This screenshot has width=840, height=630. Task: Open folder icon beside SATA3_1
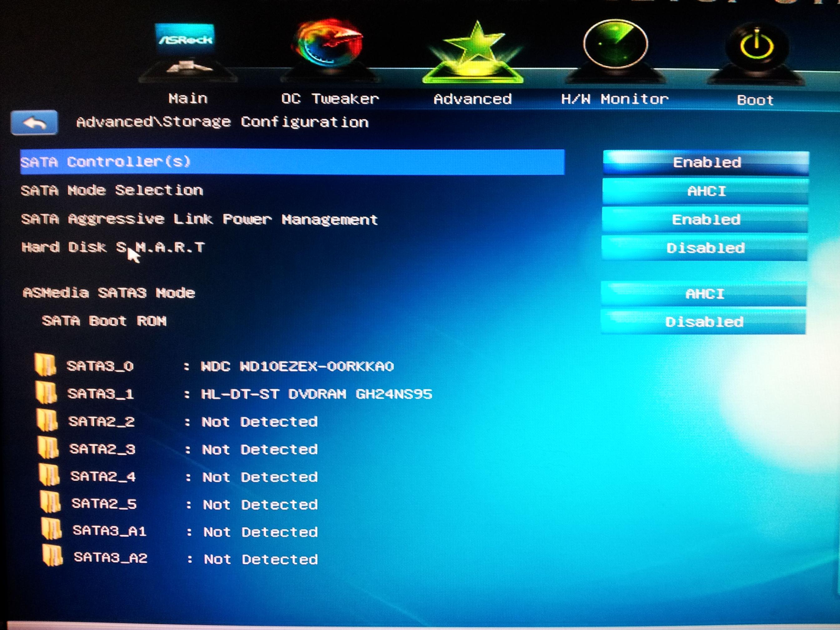46,393
